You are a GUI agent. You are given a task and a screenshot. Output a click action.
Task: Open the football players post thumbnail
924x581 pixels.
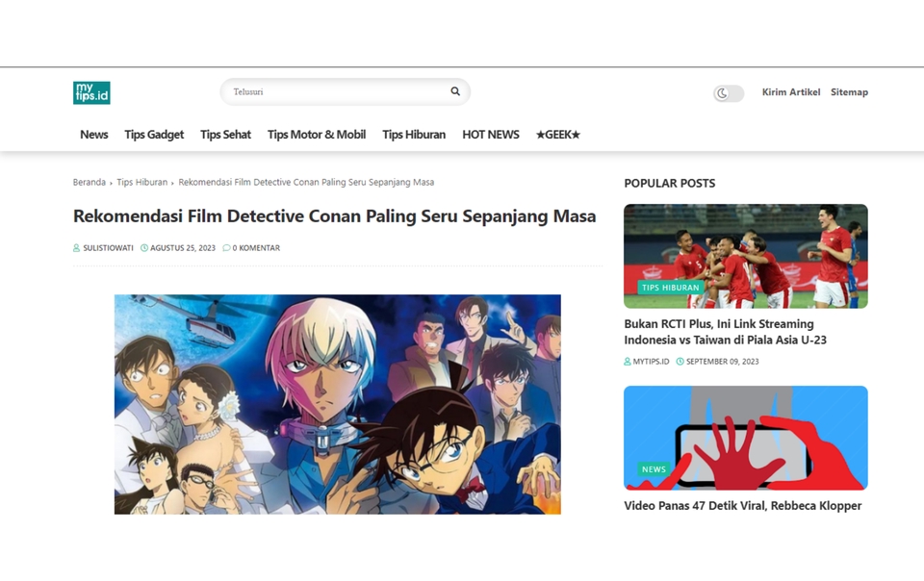745,256
